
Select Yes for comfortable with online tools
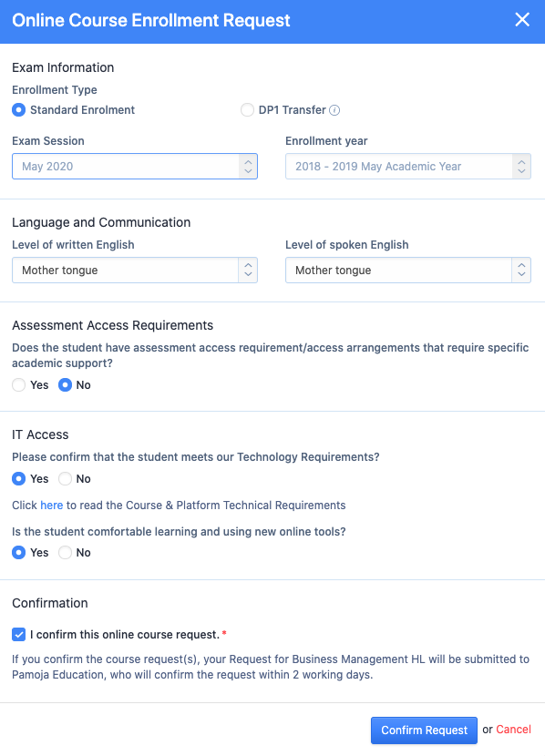[19, 553]
